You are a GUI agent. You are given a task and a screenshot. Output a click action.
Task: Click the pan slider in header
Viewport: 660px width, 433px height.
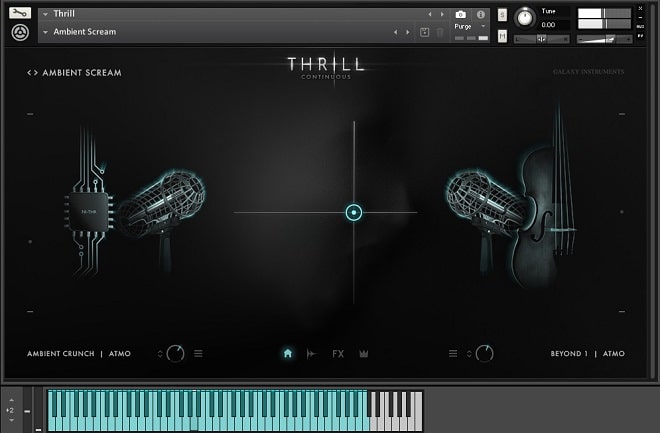coord(541,39)
